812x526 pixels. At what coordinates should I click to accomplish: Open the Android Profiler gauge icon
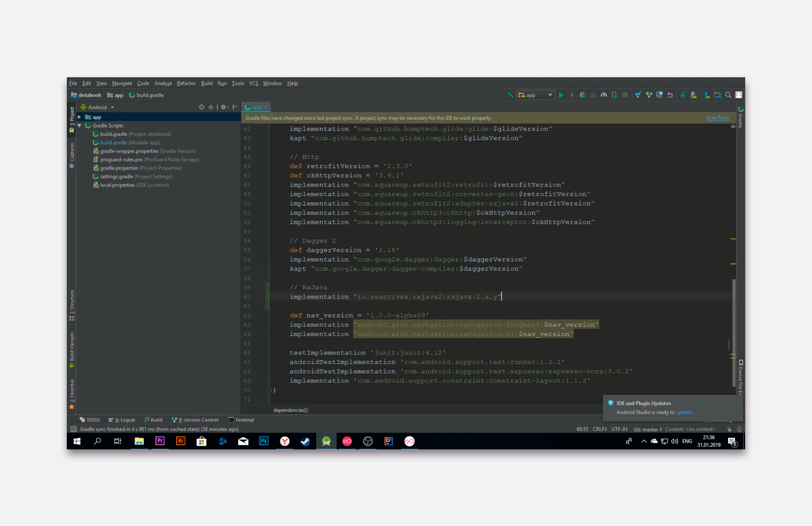604,95
